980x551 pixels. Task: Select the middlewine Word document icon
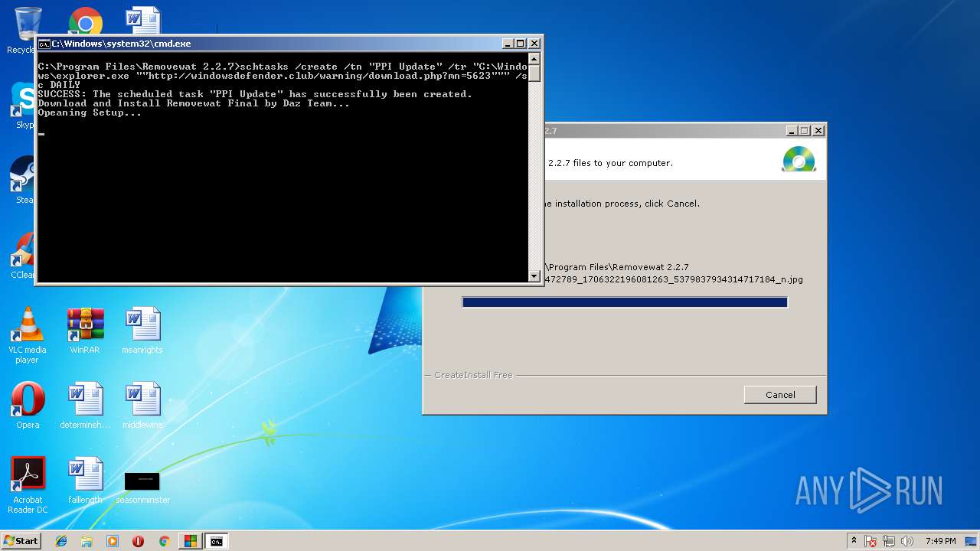(142, 406)
